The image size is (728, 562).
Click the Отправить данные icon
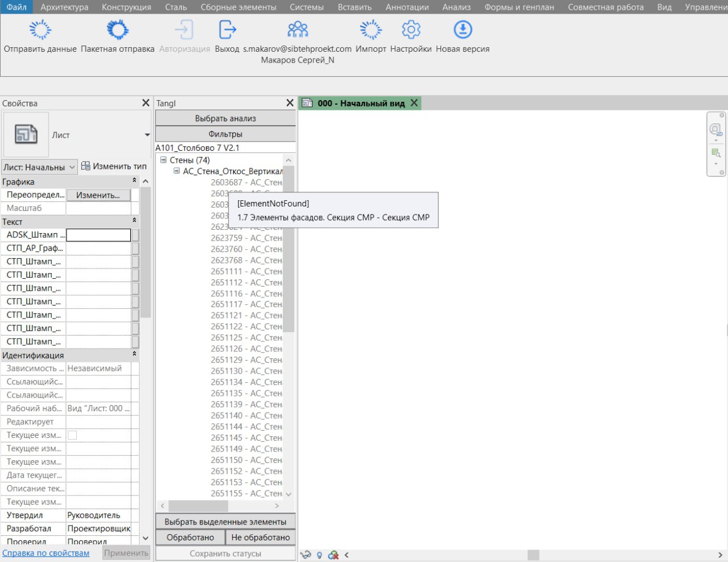pyautogui.click(x=40, y=30)
